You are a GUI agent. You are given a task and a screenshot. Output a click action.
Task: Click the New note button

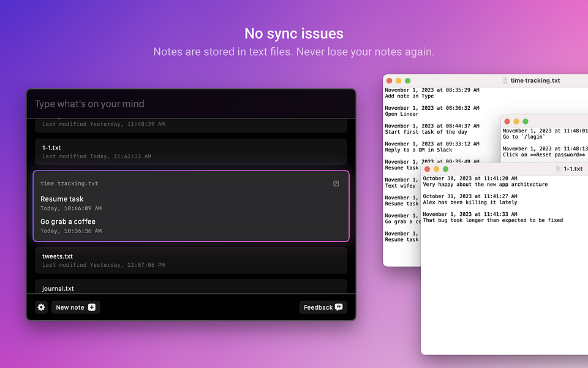[x=76, y=307]
